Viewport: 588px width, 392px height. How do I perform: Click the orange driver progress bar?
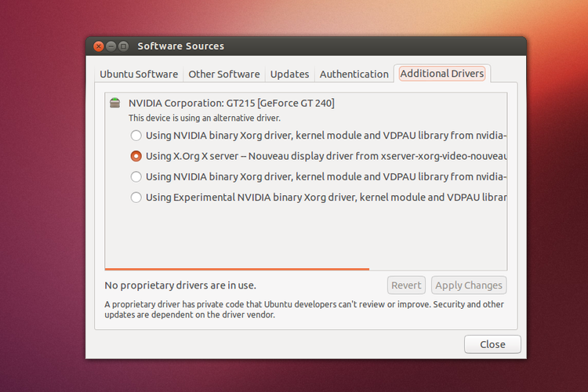pos(237,269)
